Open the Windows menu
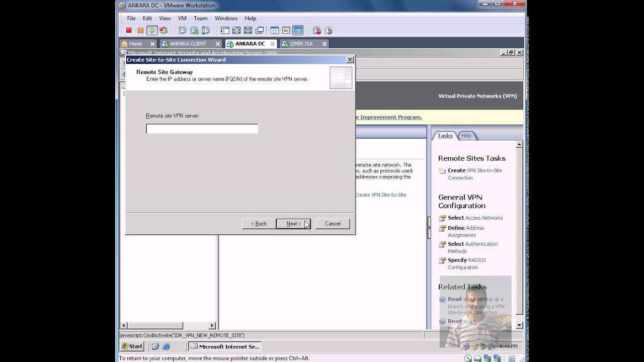 pyautogui.click(x=226, y=18)
